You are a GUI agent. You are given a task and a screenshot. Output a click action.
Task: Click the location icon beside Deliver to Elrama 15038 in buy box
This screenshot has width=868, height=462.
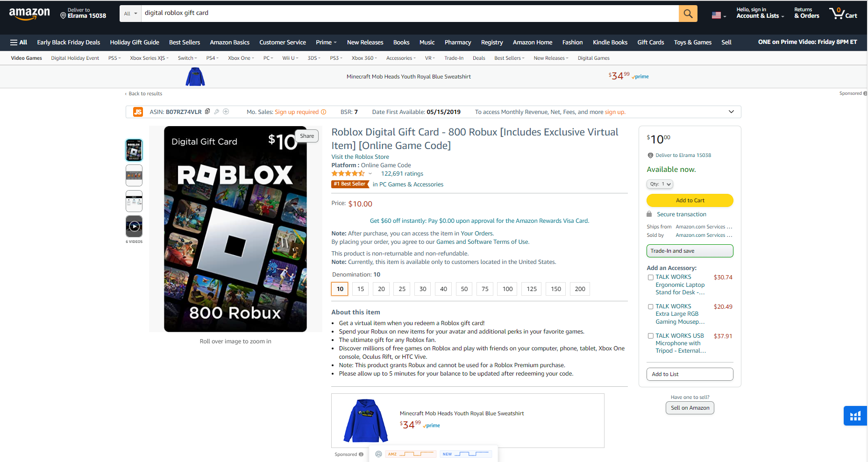[x=650, y=156]
